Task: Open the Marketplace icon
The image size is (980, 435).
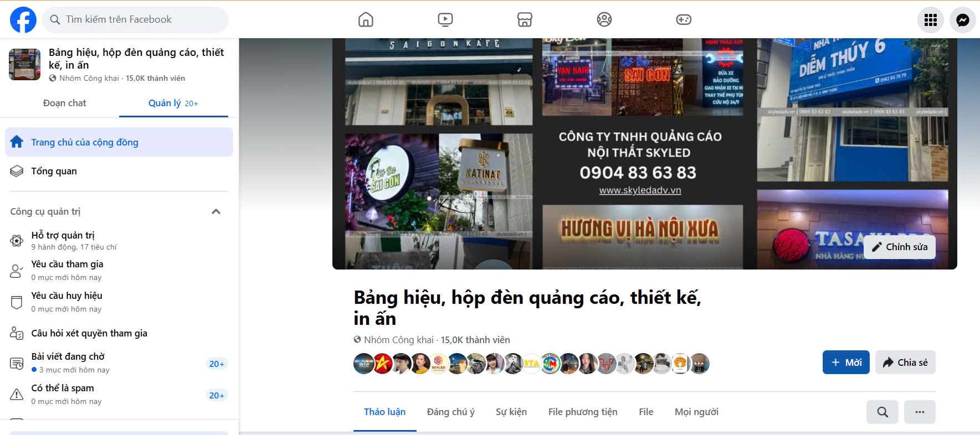Action: (525, 20)
